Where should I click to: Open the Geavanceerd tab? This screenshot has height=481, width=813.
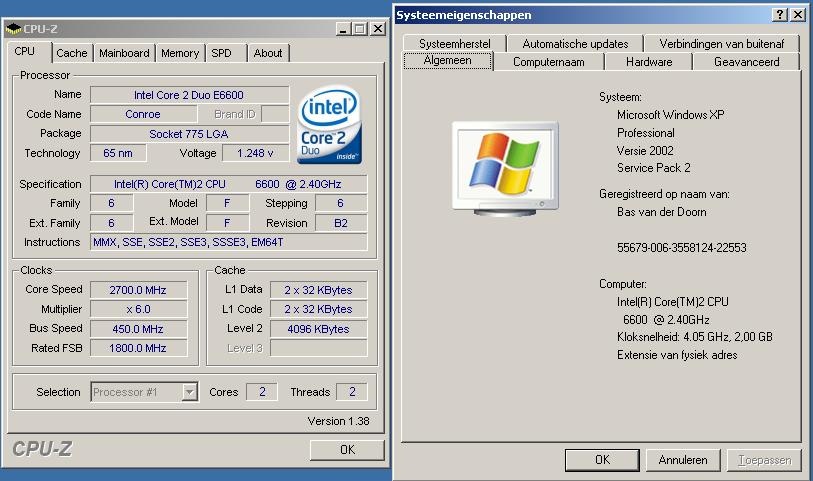(746, 62)
